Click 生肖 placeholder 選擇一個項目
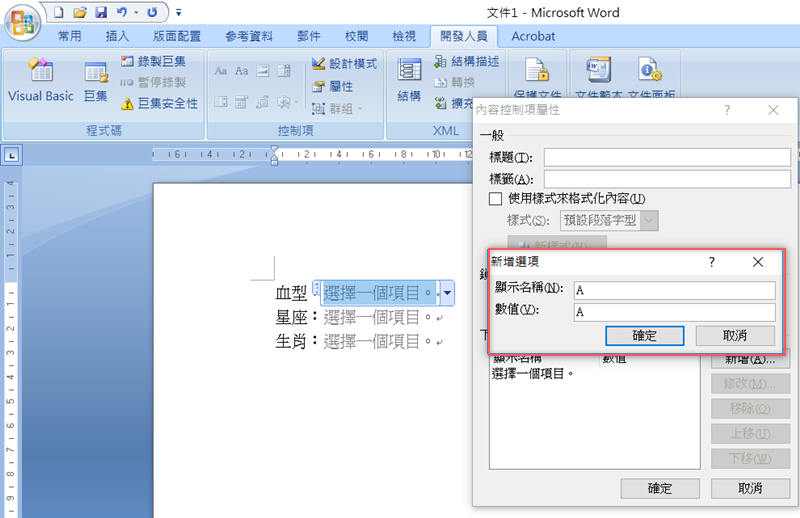Viewport: 800px width, 518px height. point(378,341)
